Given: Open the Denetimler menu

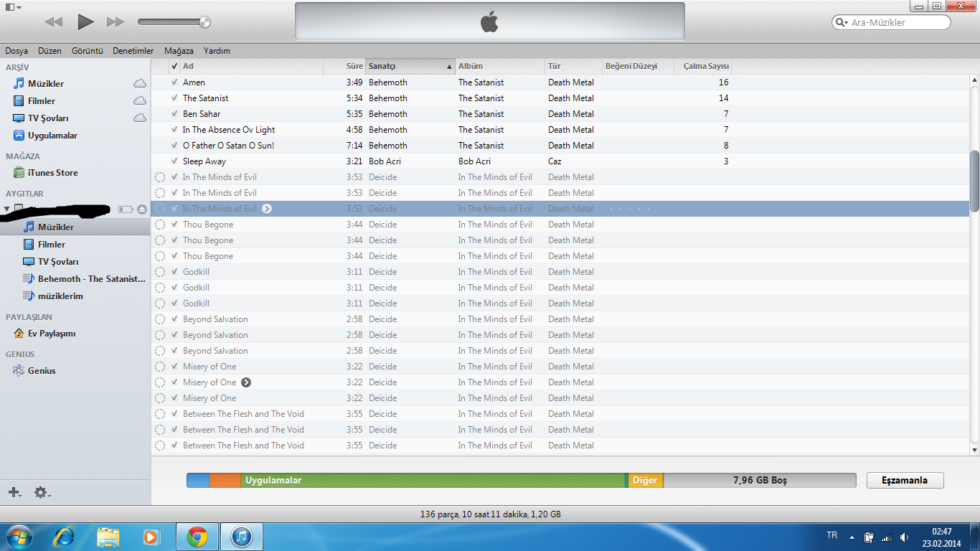Looking at the screenshot, I should [133, 51].
